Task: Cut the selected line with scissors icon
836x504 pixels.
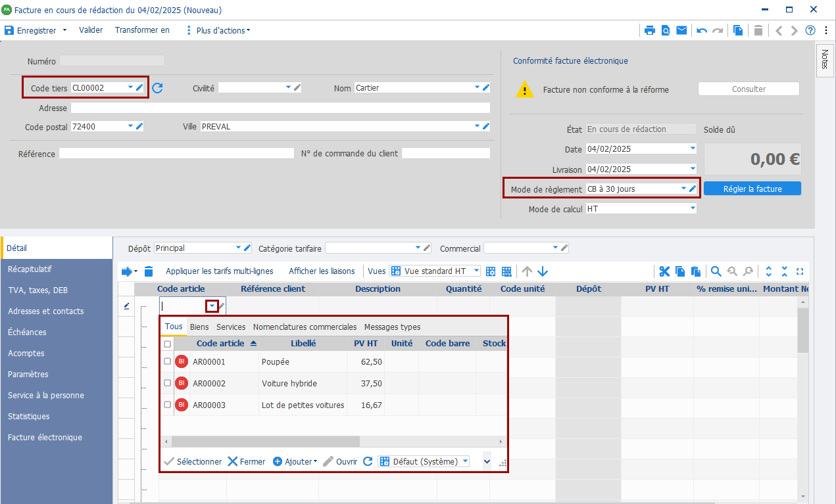Action: pyautogui.click(x=664, y=271)
